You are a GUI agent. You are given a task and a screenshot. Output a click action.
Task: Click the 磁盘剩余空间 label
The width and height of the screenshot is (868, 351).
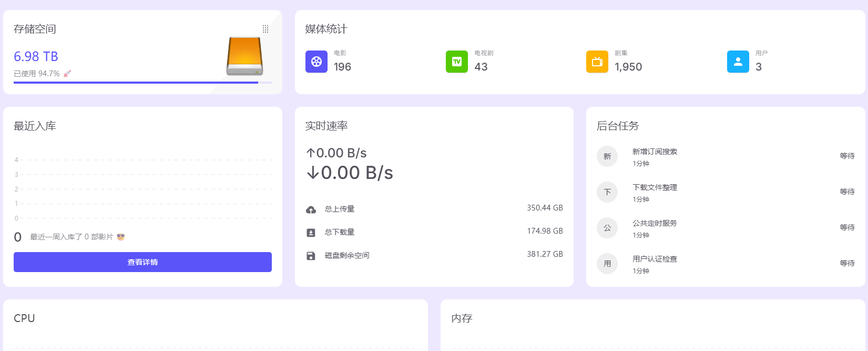pos(347,255)
